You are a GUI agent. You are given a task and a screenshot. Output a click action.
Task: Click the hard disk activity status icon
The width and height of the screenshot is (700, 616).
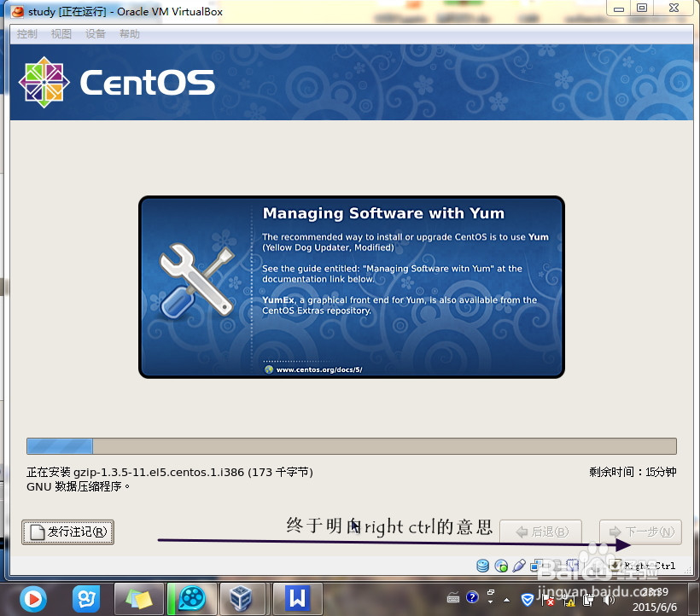pyautogui.click(x=482, y=566)
